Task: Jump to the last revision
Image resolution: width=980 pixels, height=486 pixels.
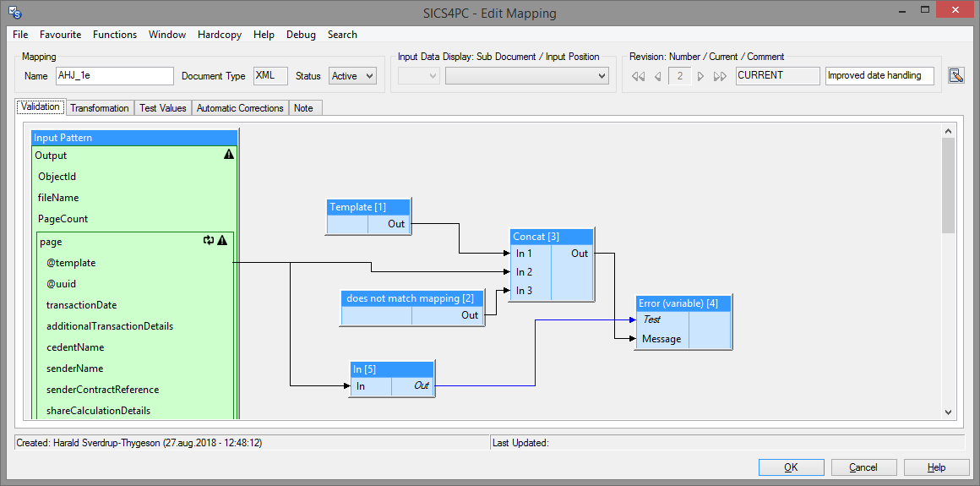Action: [720, 76]
